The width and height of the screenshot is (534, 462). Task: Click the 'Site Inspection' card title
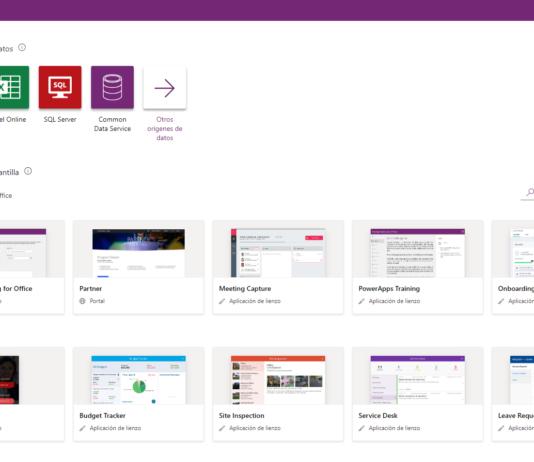pos(241,416)
